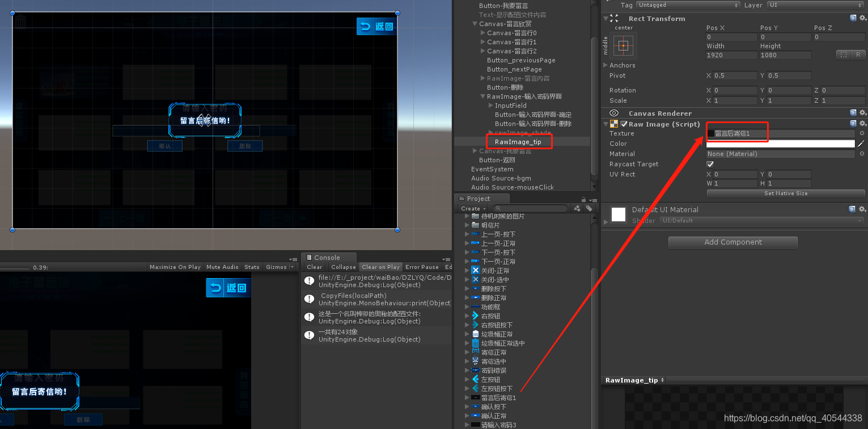Click the Default UI Material white preview swatch

pos(618,214)
